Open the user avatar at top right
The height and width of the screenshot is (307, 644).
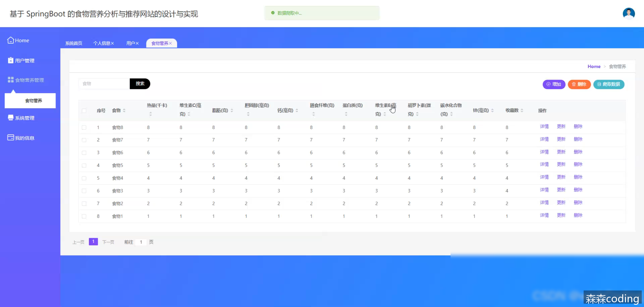[x=629, y=13]
